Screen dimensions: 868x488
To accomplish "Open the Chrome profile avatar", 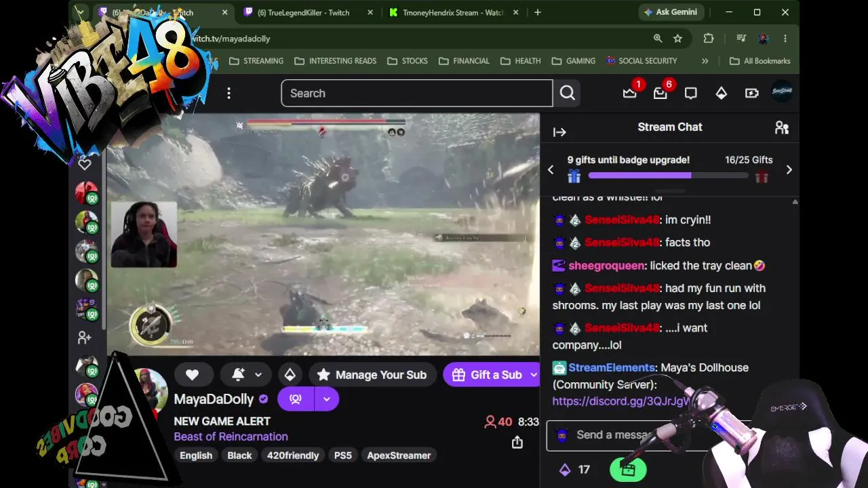I will coord(764,39).
